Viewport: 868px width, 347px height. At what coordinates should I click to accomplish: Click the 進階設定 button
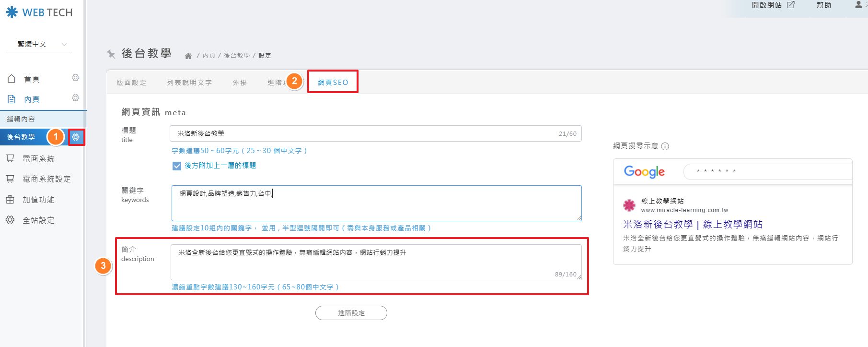(x=351, y=313)
